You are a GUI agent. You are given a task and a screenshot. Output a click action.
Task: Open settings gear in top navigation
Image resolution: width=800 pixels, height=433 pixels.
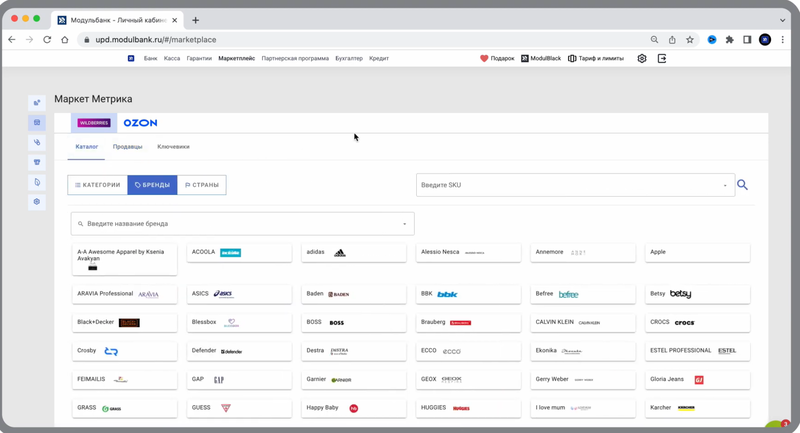click(x=642, y=59)
